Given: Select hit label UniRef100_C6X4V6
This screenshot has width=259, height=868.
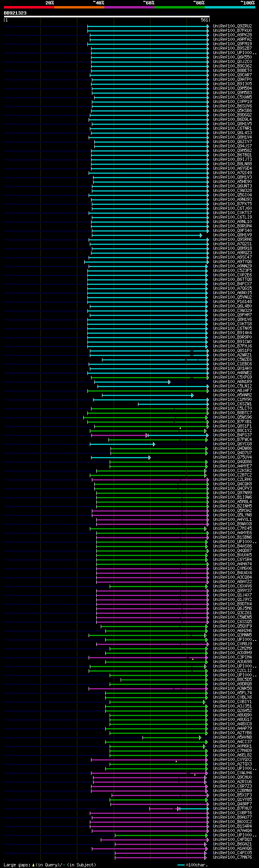Looking at the screenshot, I should [232, 586].
